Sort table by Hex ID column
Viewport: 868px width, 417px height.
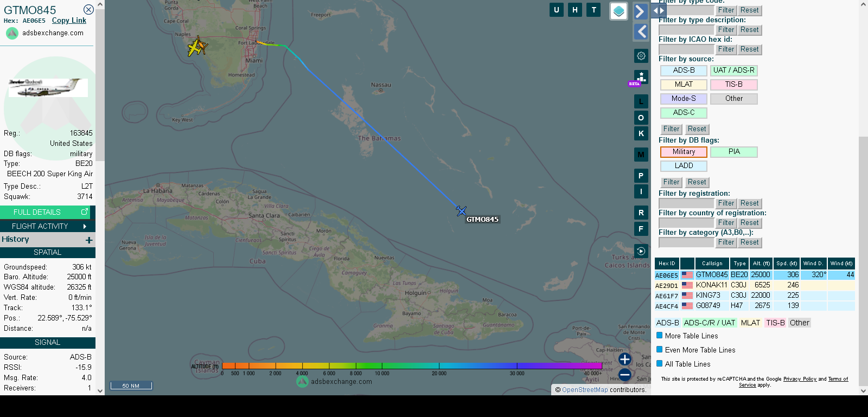click(x=667, y=264)
